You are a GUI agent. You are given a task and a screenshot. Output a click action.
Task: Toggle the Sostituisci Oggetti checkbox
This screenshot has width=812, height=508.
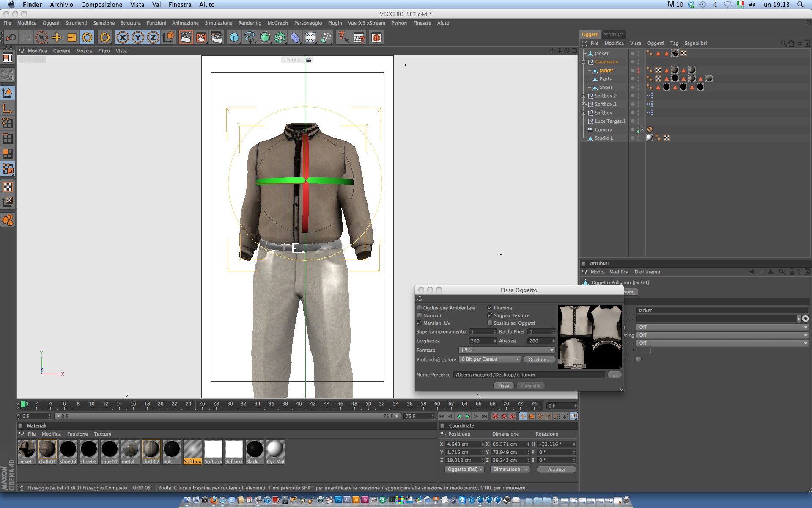[490, 323]
